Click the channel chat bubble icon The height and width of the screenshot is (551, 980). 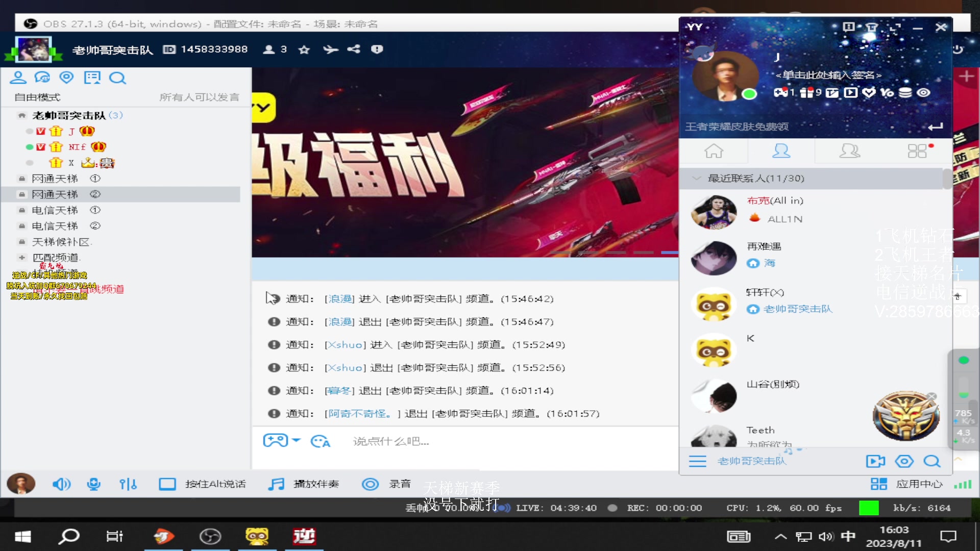click(x=42, y=78)
